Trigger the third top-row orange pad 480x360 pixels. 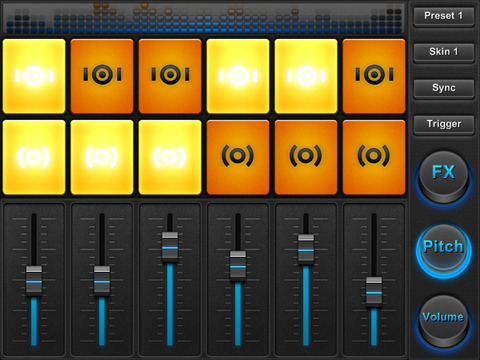pyautogui.click(x=170, y=76)
